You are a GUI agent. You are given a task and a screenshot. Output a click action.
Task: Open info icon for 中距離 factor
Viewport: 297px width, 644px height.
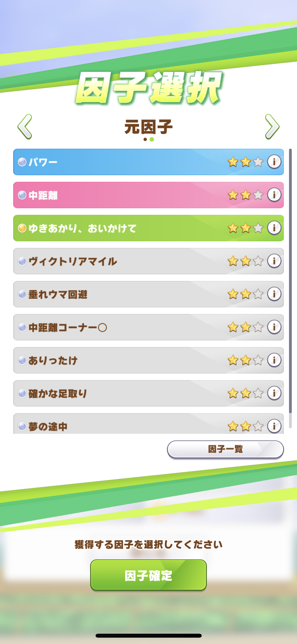(x=274, y=195)
